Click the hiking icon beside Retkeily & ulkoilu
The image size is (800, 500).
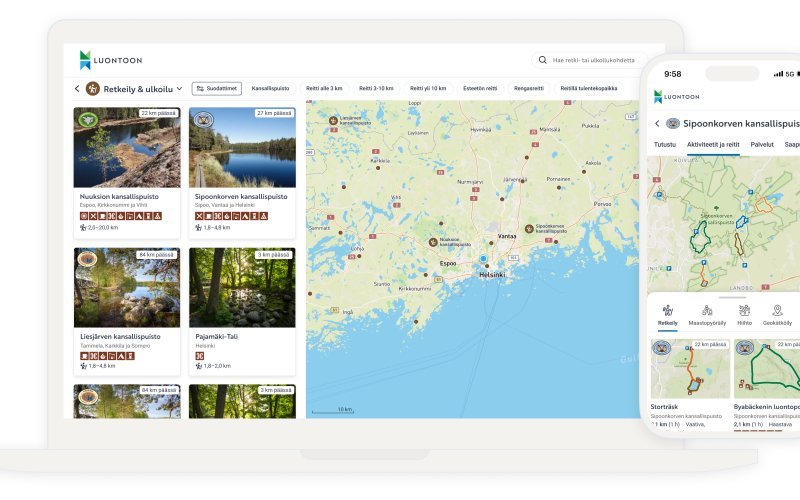click(x=93, y=89)
